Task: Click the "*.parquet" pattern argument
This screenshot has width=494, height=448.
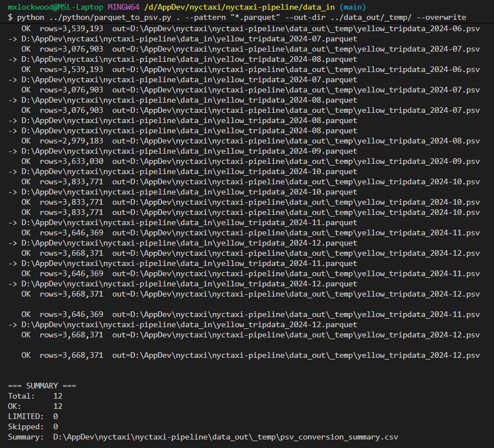Action: [255, 18]
